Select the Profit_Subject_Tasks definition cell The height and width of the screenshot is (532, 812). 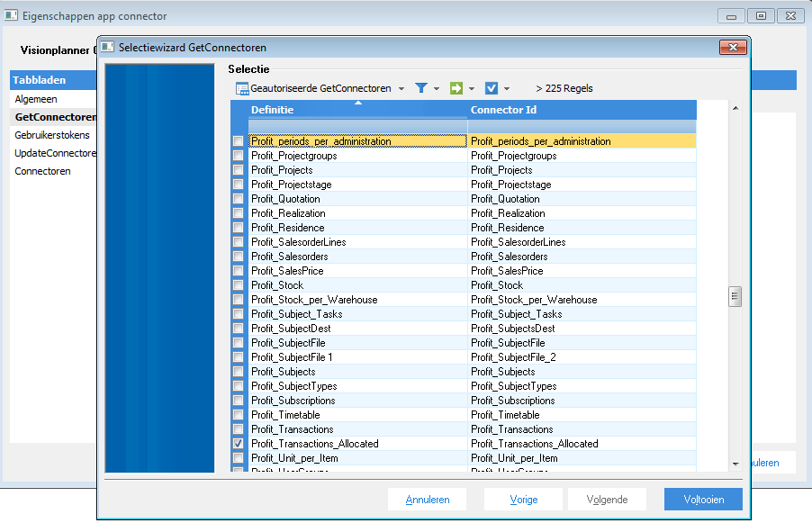click(x=358, y=314)
